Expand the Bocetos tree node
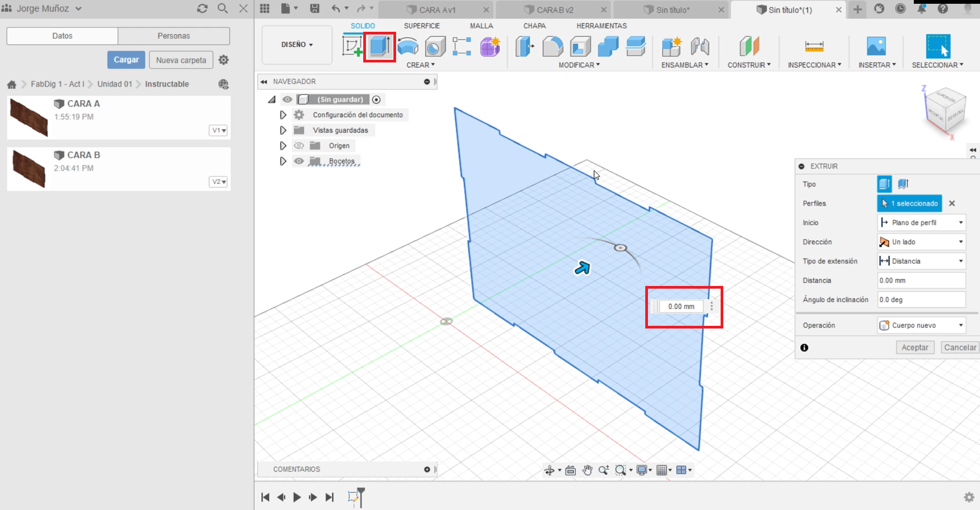Viewport: 980px width, 510px height. pyautogui.click(x=283, y=161)
